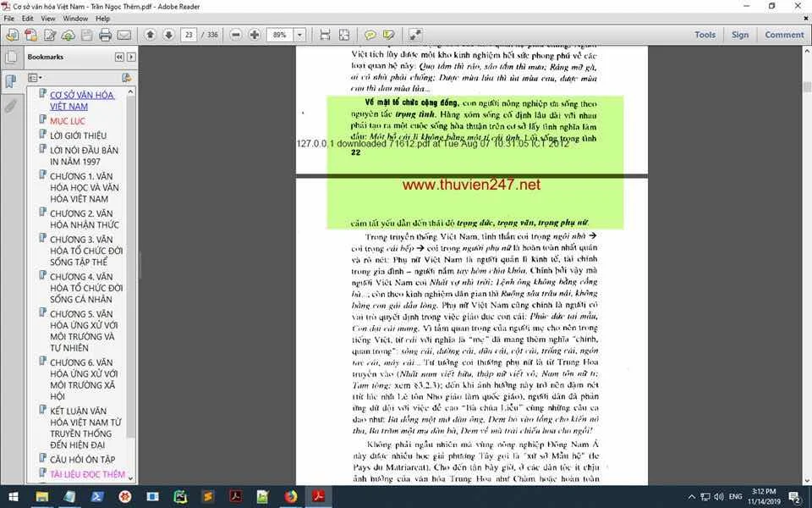This screenshot has height=508, width=812.
Task: Select the LỜI GIỚI THIỆU bookmark
Action: click(78, 135)
